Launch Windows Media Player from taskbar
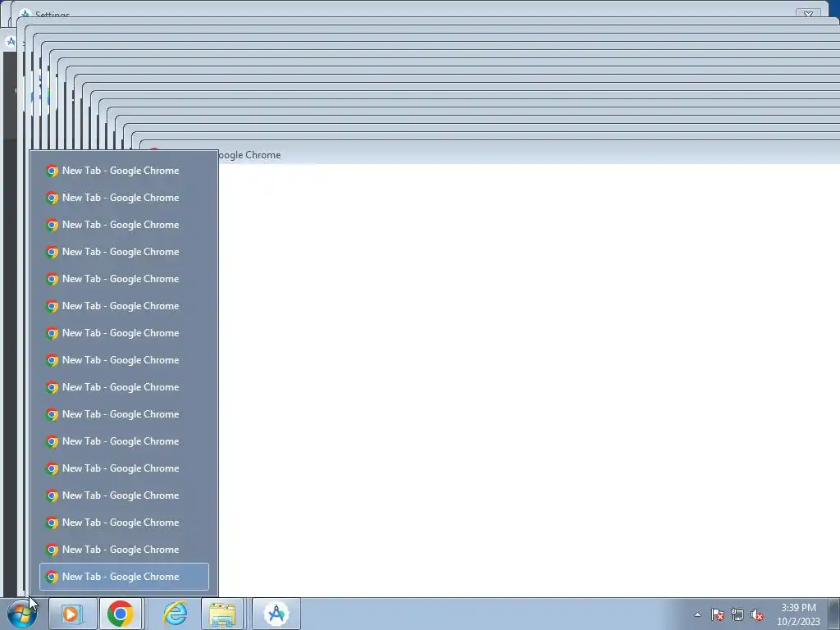840x630 pixels. [72, 614]
